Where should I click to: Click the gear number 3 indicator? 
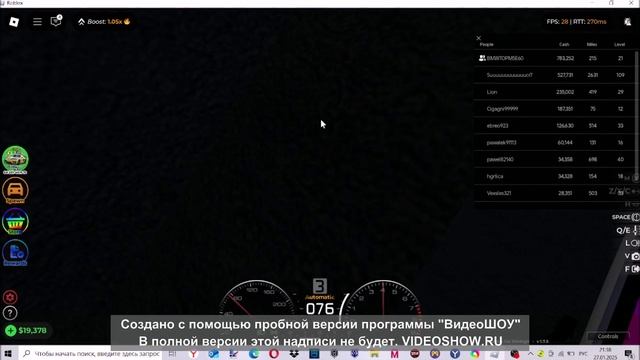[x=320, y=286]
